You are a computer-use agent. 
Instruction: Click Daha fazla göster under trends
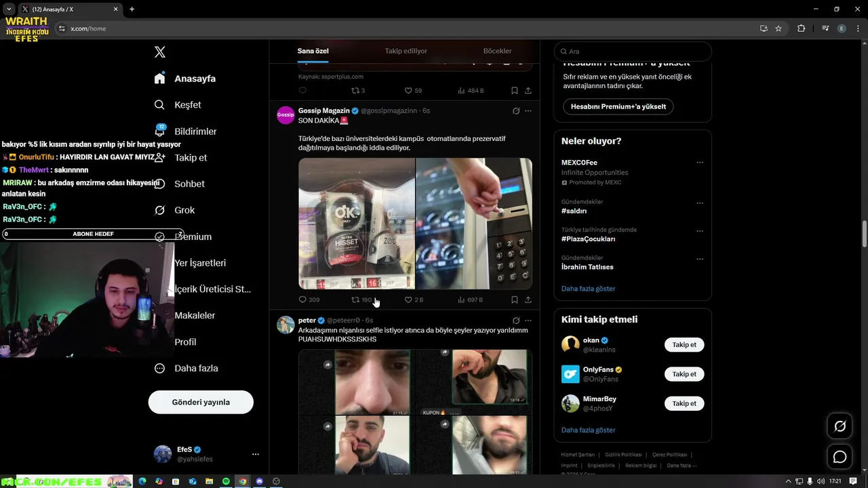(x=588, y=289)
